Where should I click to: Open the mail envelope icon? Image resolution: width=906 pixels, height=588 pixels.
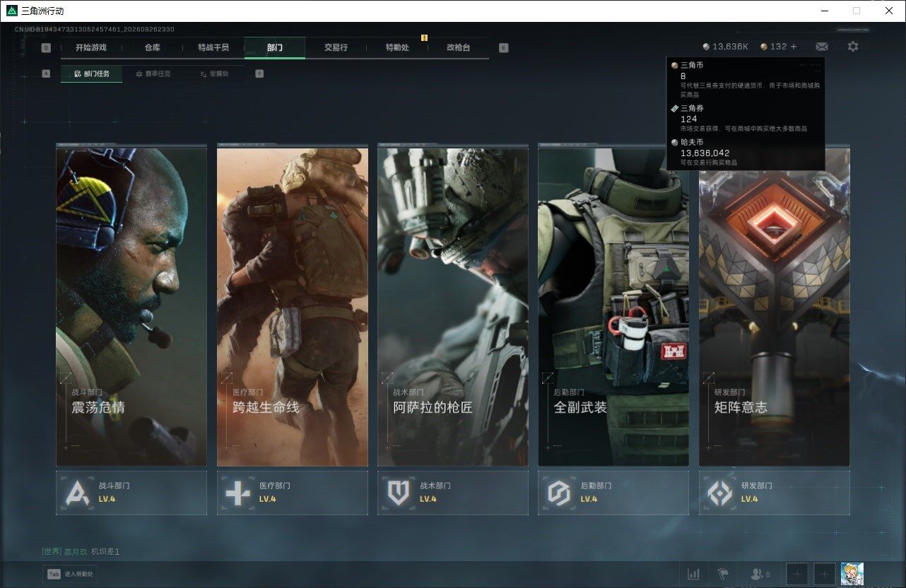click(x=821, y=47)
